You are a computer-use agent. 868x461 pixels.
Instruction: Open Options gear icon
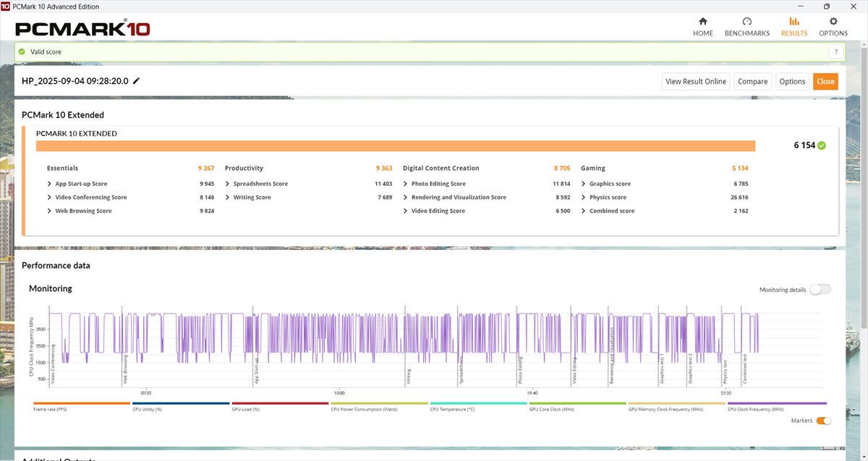click(833, 22)
